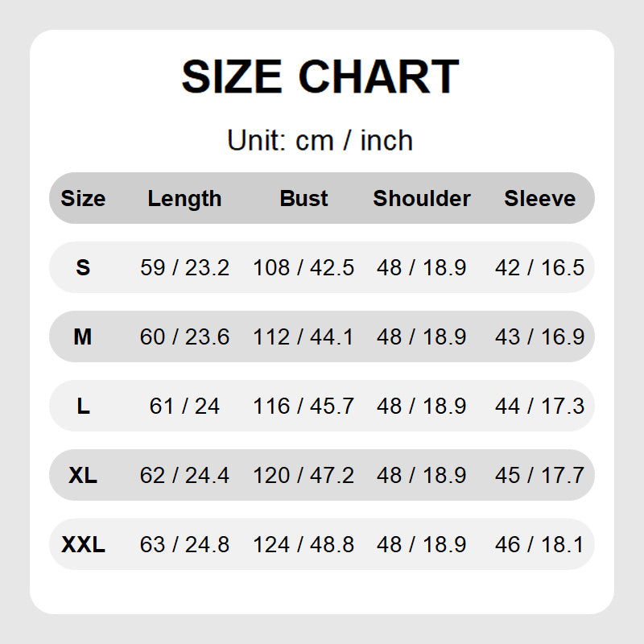Select the Sleeve column header
The image size is (644, 644).
point(539,199)
